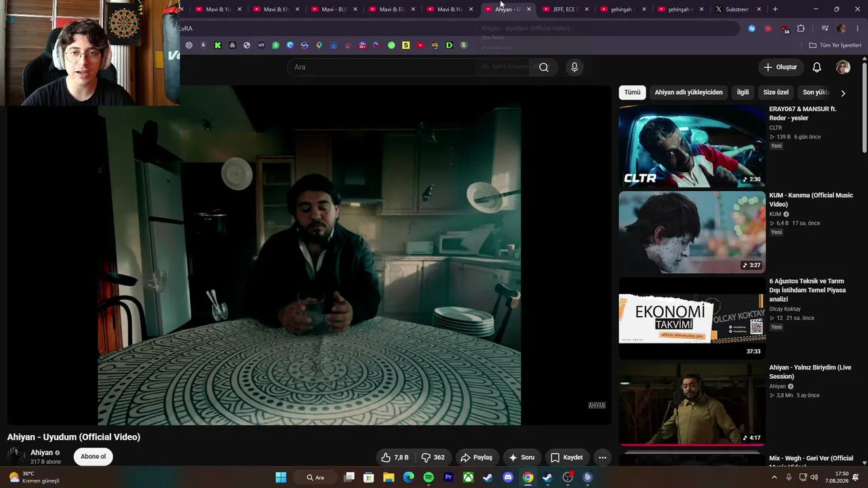Screen dimensions: 868x488
Task: Open the WT bookmark icon
Action: pos(261,45)
